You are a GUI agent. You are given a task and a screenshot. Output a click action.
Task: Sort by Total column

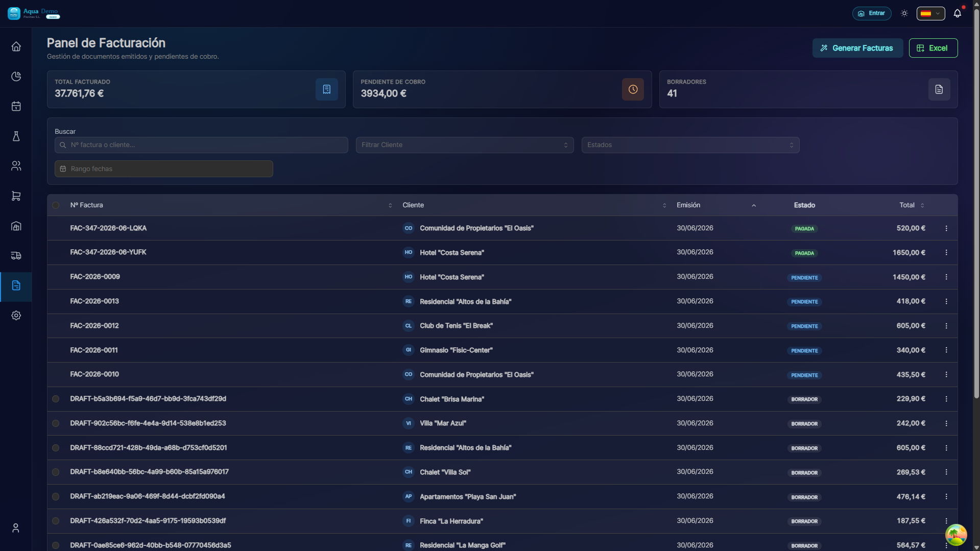pyautogui.click(x=922, y=205)
